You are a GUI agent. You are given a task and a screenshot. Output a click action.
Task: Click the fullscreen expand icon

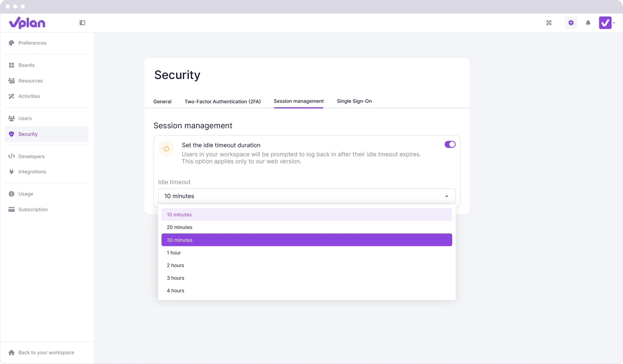(549, 23)
